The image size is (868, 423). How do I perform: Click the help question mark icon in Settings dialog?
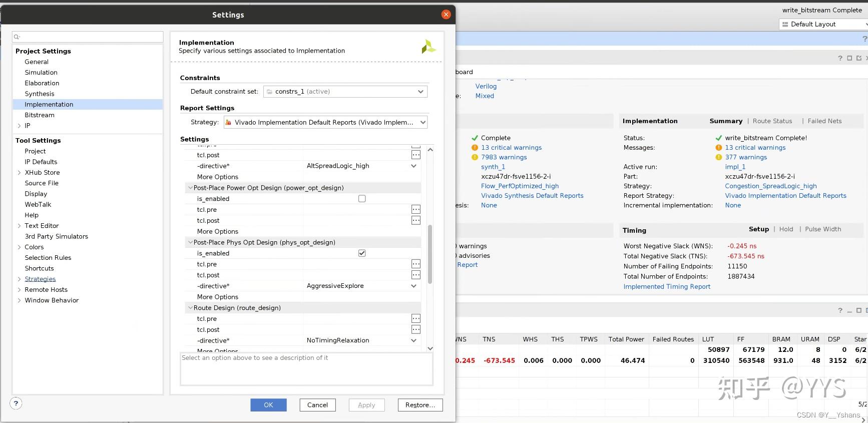click(x=16, y=403)
